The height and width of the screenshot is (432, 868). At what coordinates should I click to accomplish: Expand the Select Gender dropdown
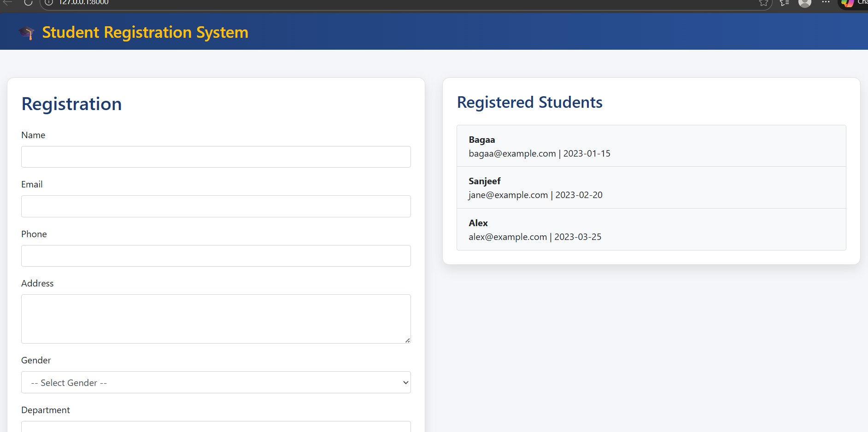point(216,382)
